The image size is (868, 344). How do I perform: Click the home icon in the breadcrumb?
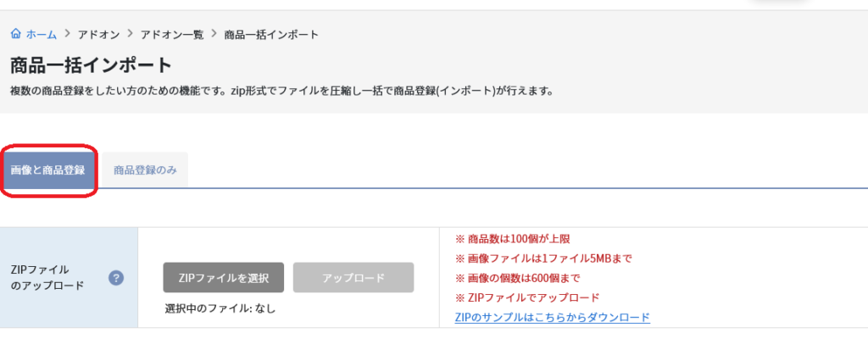coord(16,35)
